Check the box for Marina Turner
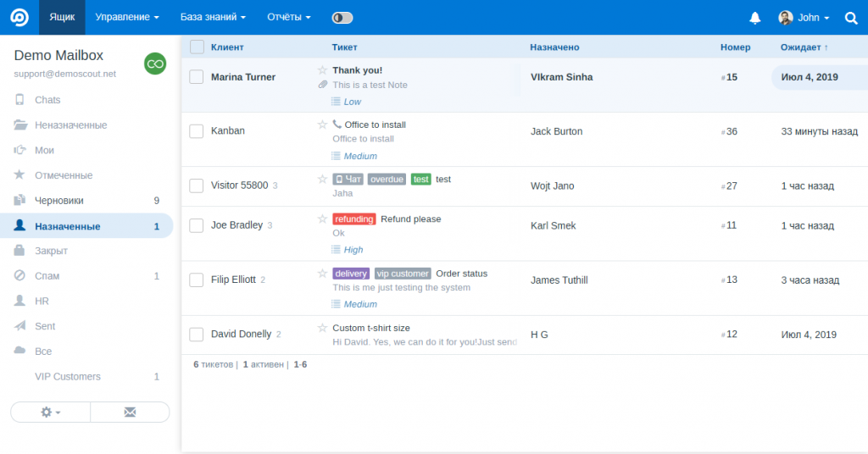Viewport: 868px width, 454px height. click(197, 77)
